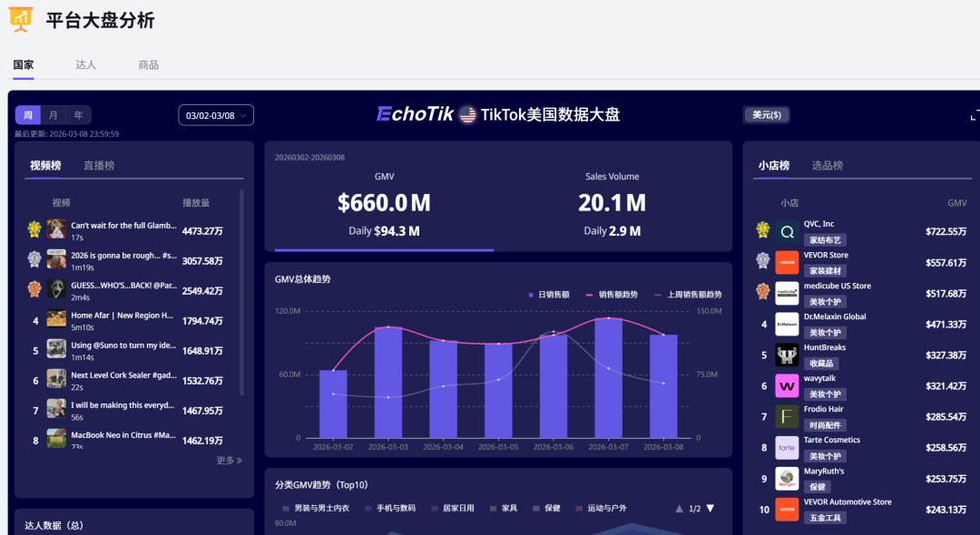This screenshot has width=980, height=535.
Task: Click the 2026-03-02 bar in GMV chart
Action: pyautogui.click(x=333, y=404)
